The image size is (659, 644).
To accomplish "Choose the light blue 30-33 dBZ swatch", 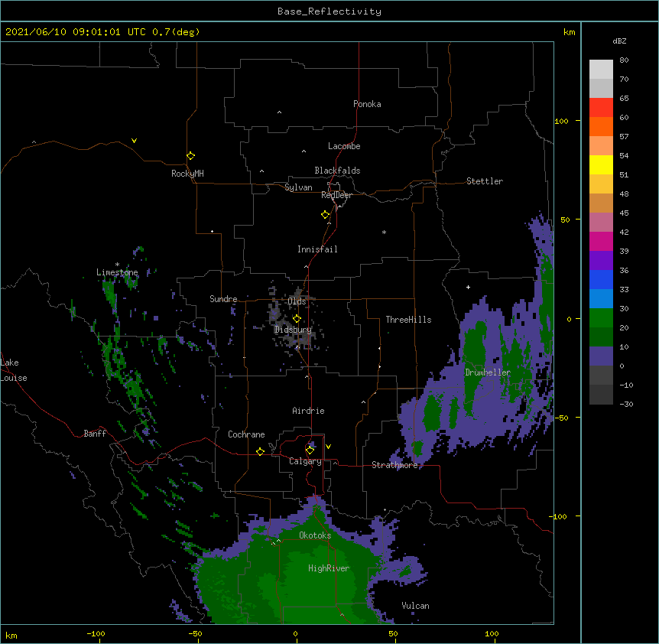I will [x=601, y=298].
